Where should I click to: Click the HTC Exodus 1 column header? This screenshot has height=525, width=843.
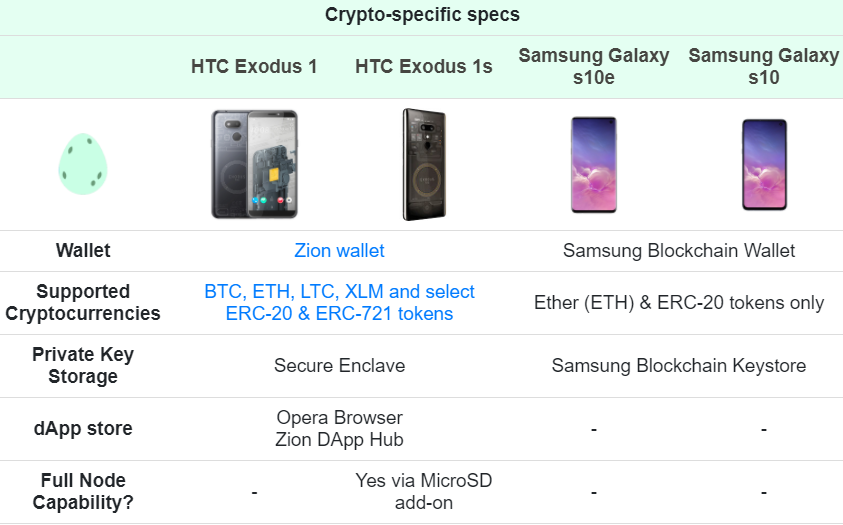click(254, 67)
